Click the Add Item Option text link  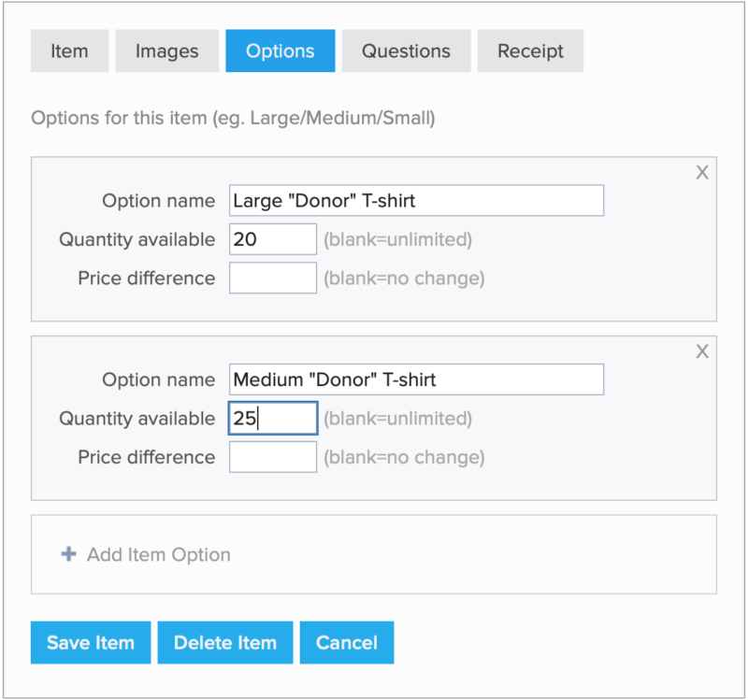[x=158, y=554]
